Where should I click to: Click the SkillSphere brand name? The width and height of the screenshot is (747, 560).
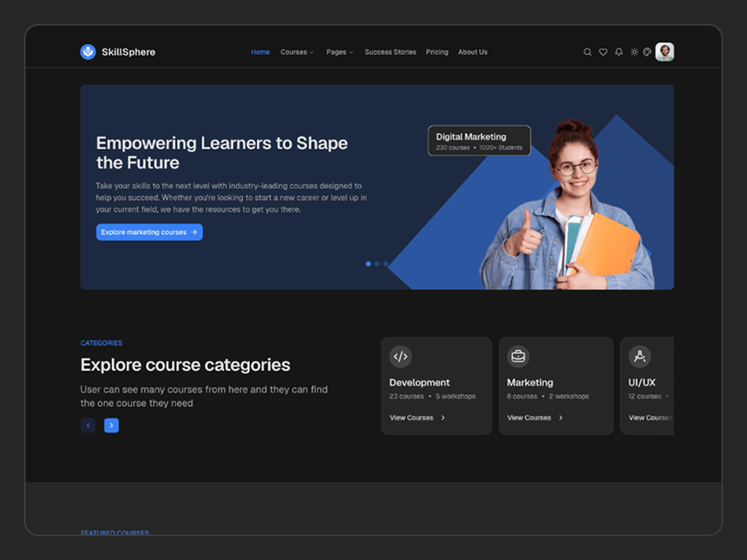click(128, 52)
